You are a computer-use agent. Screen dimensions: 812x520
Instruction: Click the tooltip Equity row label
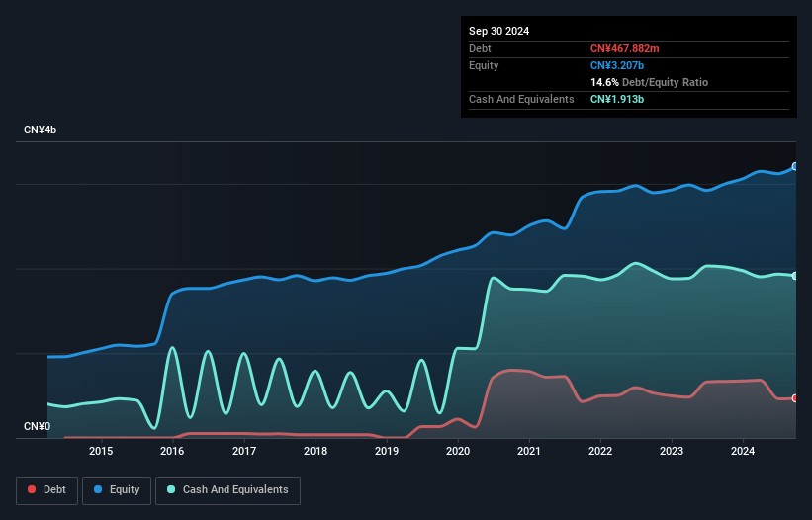pos(484,65)
